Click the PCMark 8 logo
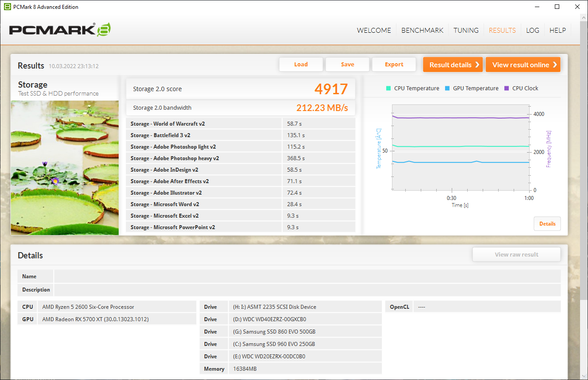This screenshot has width=588, height=380. coord(60,30)
